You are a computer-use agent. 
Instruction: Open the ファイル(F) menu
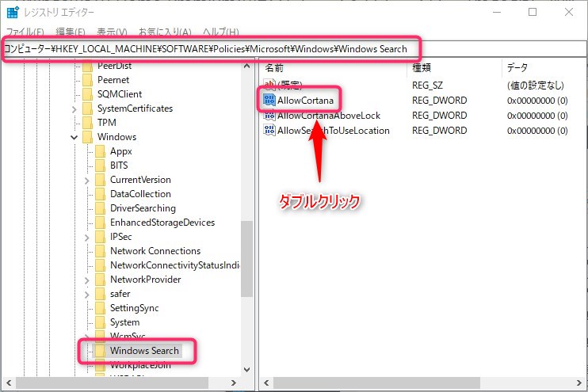click(x=25, y=32)
